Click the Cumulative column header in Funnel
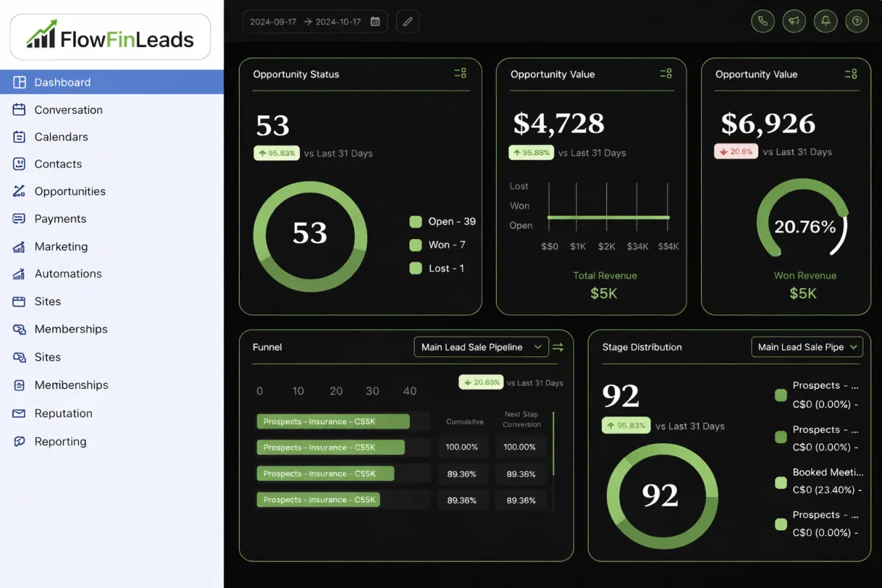This screenshot has width=882, height=588. pyautogui.click(x=465, y=422)
